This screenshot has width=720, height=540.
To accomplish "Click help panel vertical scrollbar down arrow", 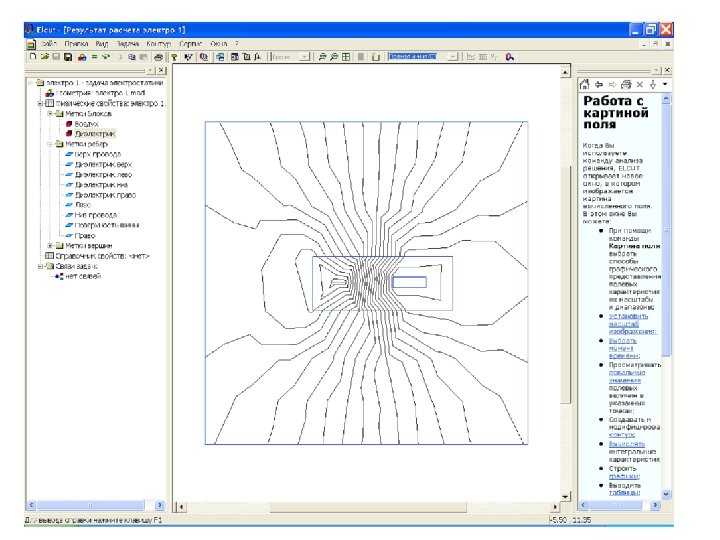I will [x=666, y=495].
